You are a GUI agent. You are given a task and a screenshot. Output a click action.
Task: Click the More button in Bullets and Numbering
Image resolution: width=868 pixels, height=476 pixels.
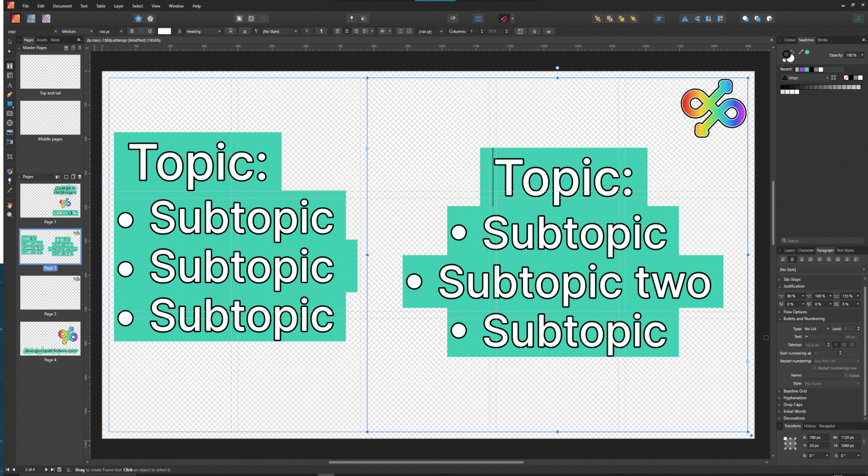pos(852,336)
